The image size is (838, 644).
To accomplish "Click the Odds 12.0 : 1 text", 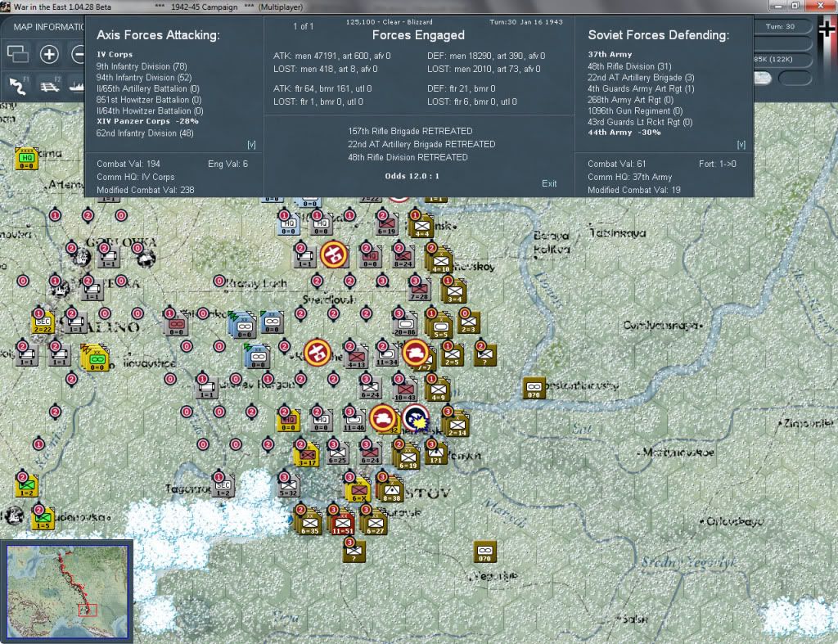I will pyautogui.click(x=412, y=176).
